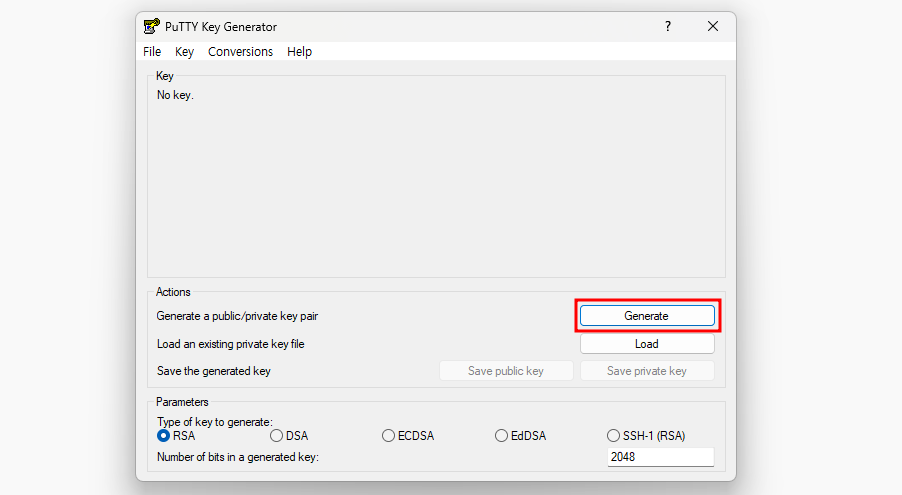The width and height of the screenshot is (902, 495).
Task: Open the Key menu
Action: tap(184, 52)
